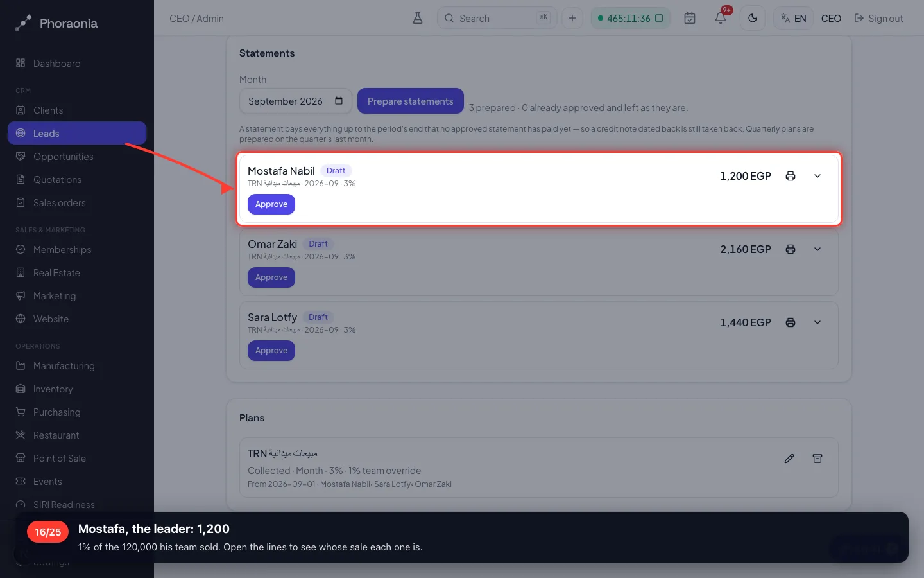Expand Omar Zaki's statement lines
This screenshot has width=924, height=578.
pos(817,249)
